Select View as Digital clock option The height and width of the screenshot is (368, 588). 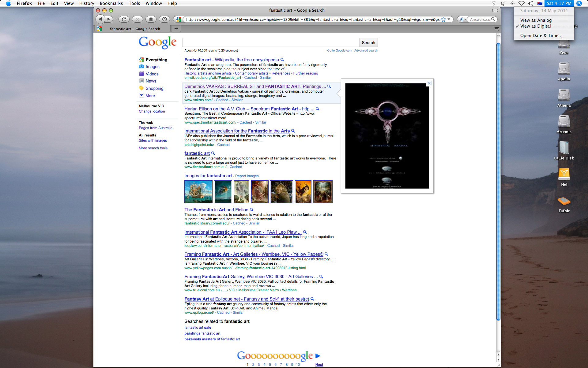[535, 26]
